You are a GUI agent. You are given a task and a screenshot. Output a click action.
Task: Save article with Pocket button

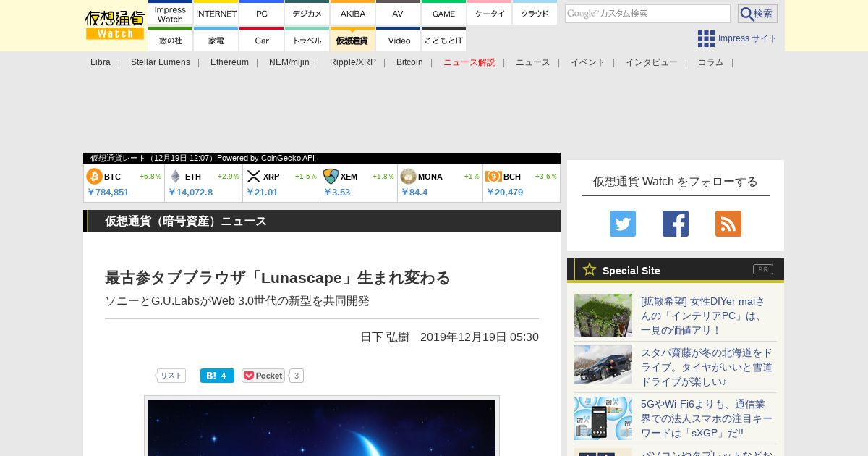pos(263,376)
